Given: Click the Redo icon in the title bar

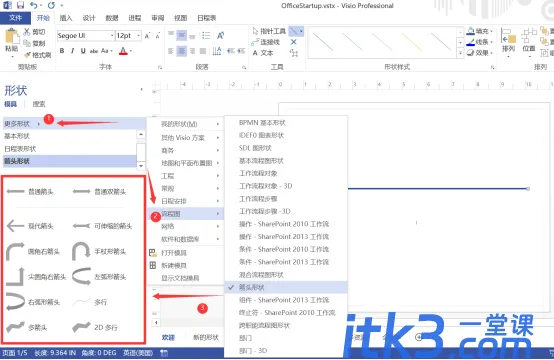Looking at the screenshot, I should tap(51, 5).
